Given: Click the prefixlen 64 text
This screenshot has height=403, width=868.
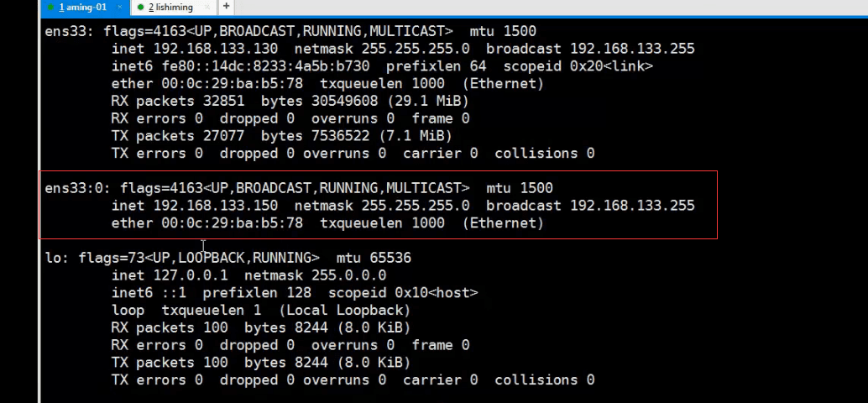Looking at the screenshot, I should coord(437,66).
